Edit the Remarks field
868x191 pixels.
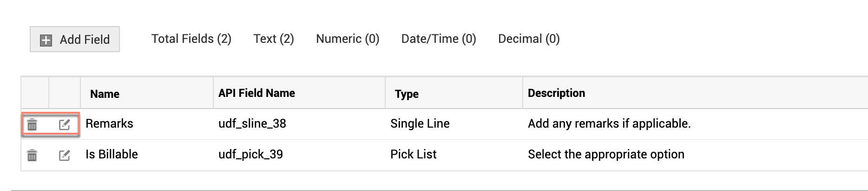[65, 124]
